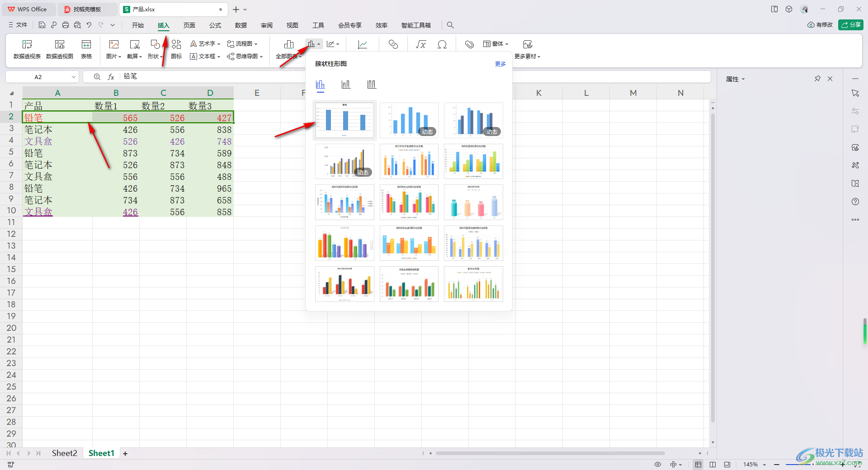Select the clustered column chart subtype
Viewport: 868px width, 470px height.
coord(321,85)
